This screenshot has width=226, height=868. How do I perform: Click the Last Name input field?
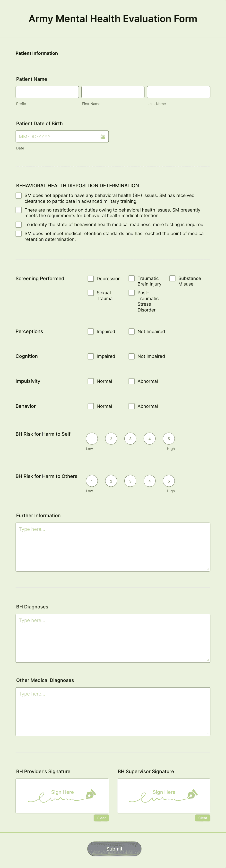point(178,92)
